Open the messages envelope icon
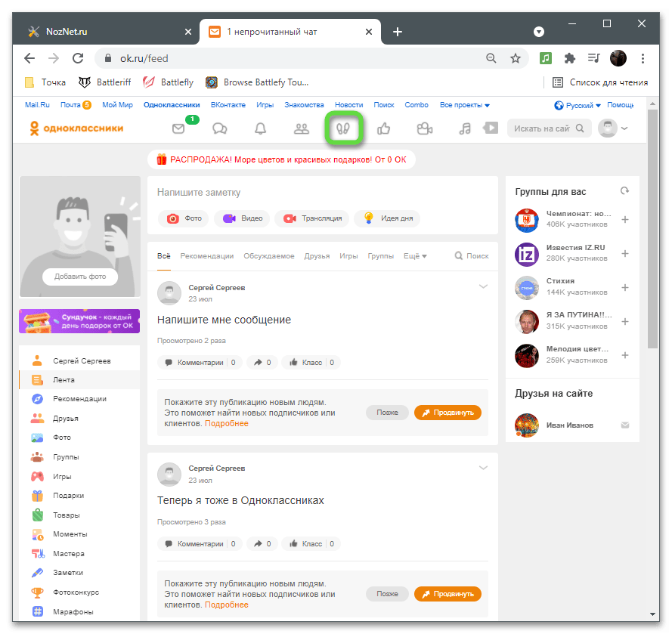Screen dimensions: 672x634 (x=178, y=128)
